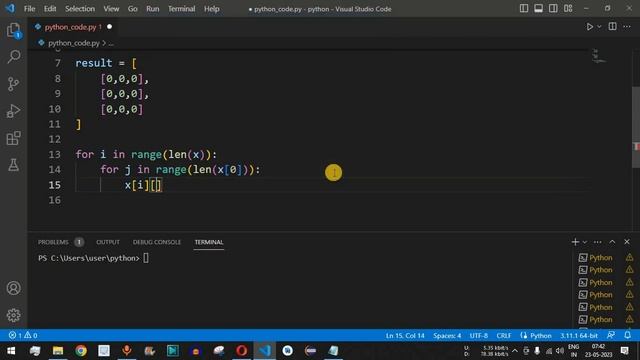Viewport: 640px width, 360px height.
Task: Open the Accounts menu icon
Action: click(13, 288)
